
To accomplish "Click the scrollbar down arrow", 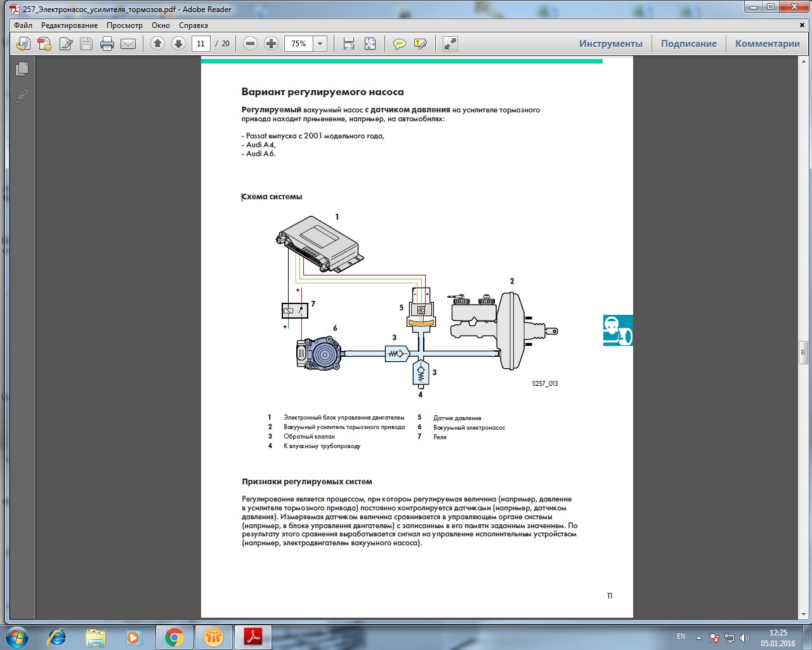I will point(803,614).
